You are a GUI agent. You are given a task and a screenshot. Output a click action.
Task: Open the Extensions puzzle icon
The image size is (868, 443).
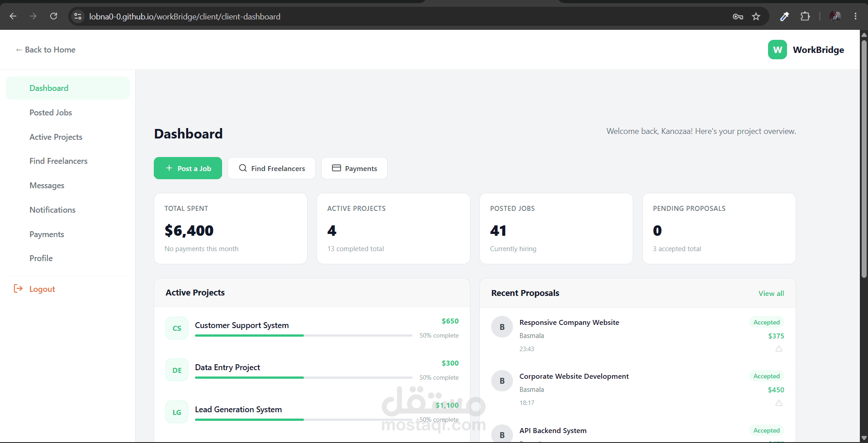coord(805,17)
